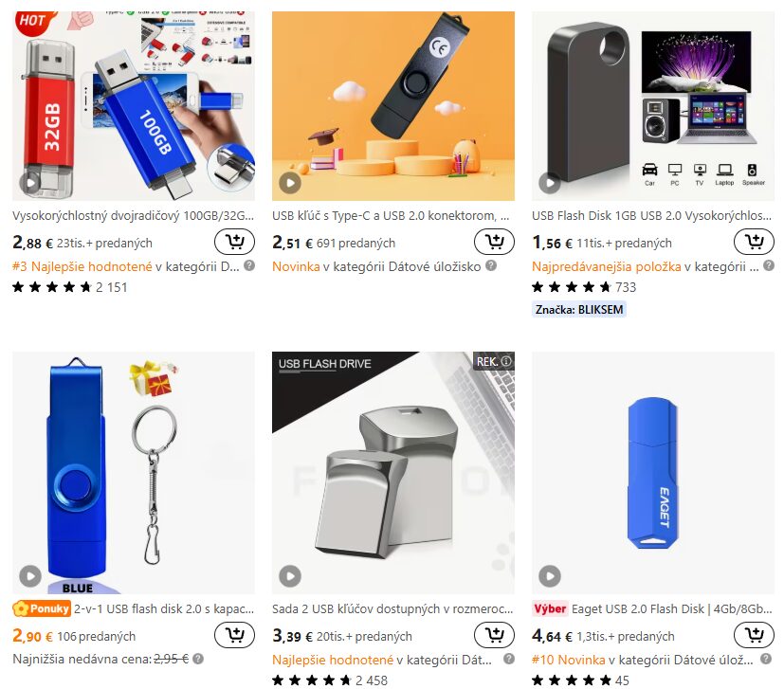Open Najpredávanejšia položka category link
Image resolution: width=784 pixels, height=689 pixels.
tap(606, 266)
